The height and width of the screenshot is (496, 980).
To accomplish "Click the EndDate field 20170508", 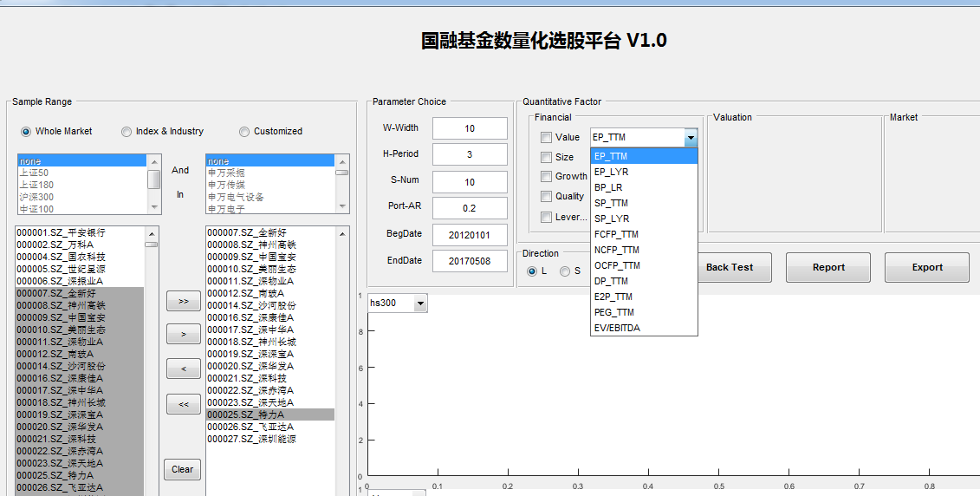I will click(470, 261).
